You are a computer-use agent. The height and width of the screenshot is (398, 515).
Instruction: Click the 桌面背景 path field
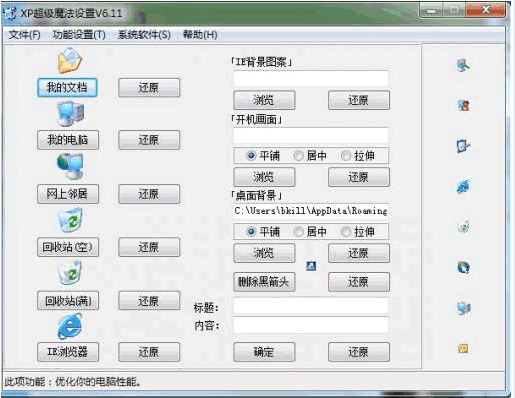(x=311, y=211)
